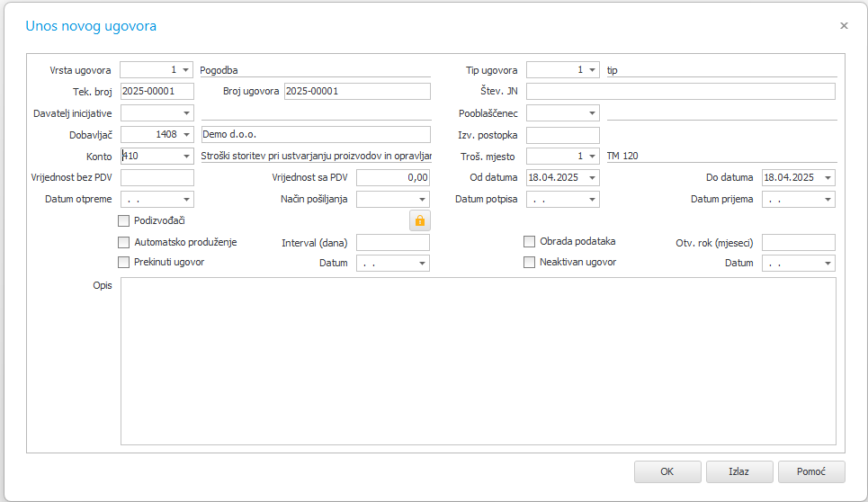This screenshot has height=502, width=868.
Task: Check the Prekinuti ugovor option
Action: (x=123, y=263)
